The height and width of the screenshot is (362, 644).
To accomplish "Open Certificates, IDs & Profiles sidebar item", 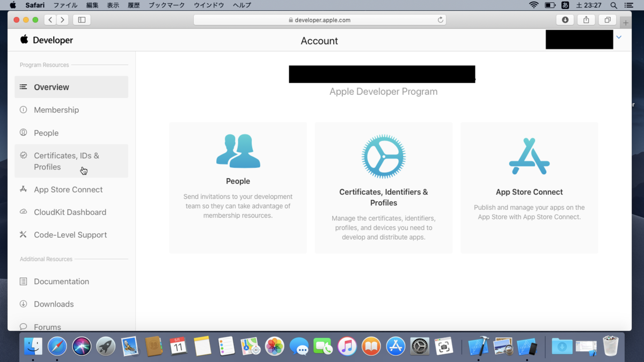I will pyautogui.click(x=71, y=161).
